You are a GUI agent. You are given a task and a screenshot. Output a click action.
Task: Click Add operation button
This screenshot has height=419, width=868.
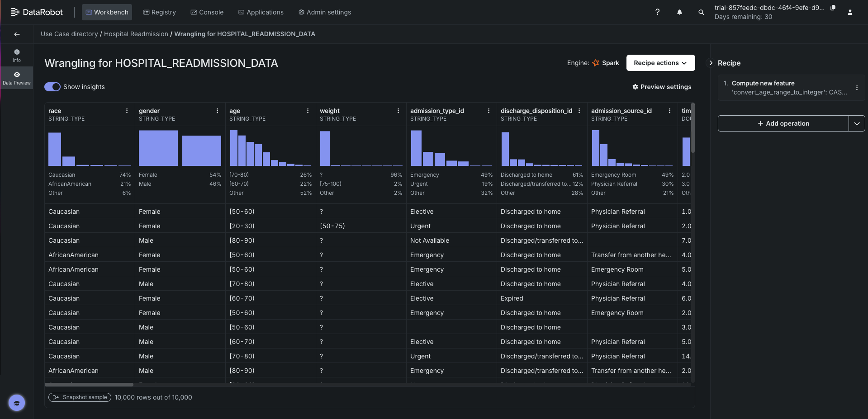point(783,123)
